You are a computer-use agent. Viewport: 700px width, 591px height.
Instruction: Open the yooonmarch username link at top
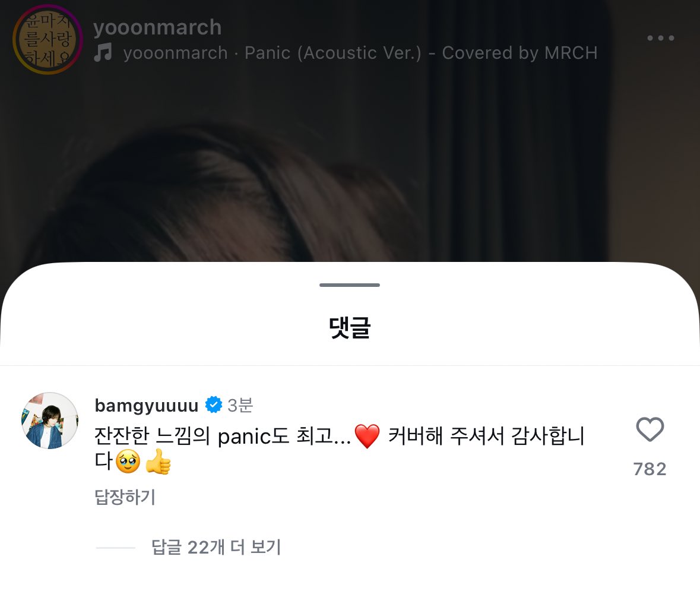click(x=157, y=27)
